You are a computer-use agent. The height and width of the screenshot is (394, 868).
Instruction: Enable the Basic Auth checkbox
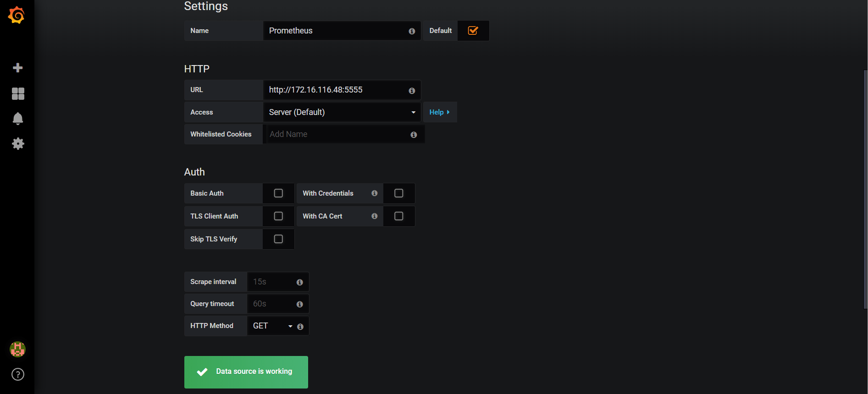[x=278, y=193]
